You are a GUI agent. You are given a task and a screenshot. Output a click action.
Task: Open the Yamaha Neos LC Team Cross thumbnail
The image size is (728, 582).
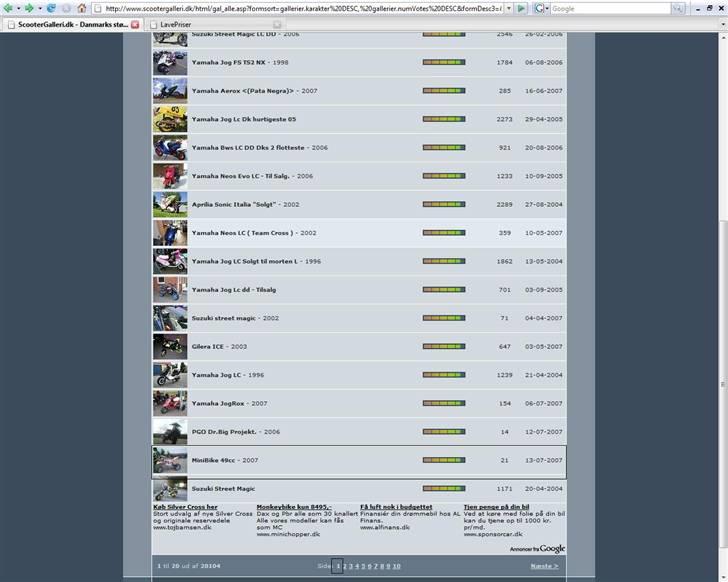tap(170, 233)
